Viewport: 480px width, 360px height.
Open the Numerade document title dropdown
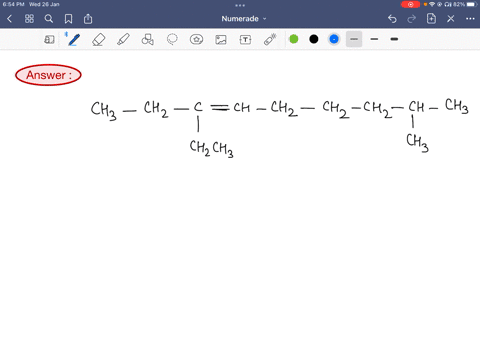tap(244, 19)
